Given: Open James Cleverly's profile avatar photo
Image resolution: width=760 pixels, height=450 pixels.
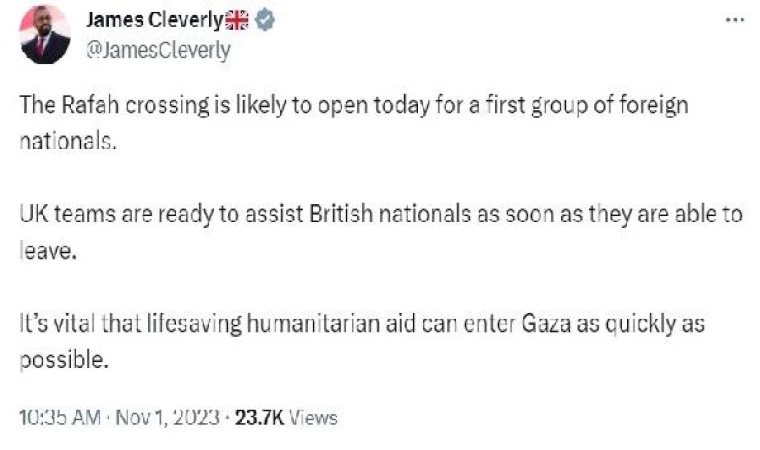Looking at the screenshot, I should (x=46, y=34).
